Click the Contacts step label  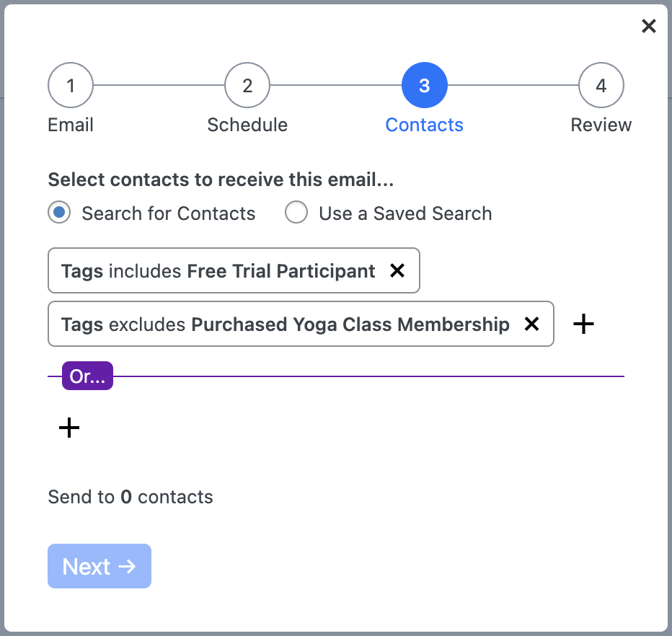coord(424,125)
